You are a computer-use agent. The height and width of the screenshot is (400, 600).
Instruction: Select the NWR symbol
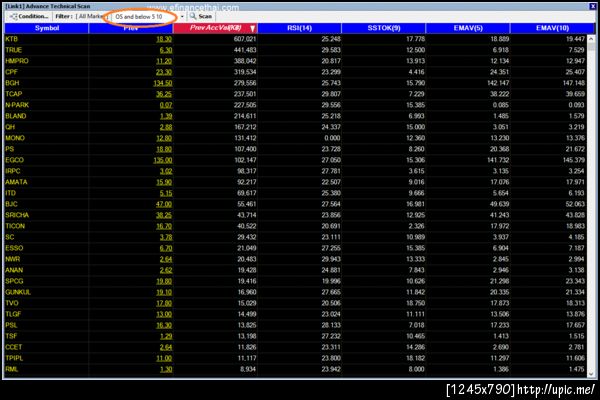pyautogui.click(x=13, y=259)
